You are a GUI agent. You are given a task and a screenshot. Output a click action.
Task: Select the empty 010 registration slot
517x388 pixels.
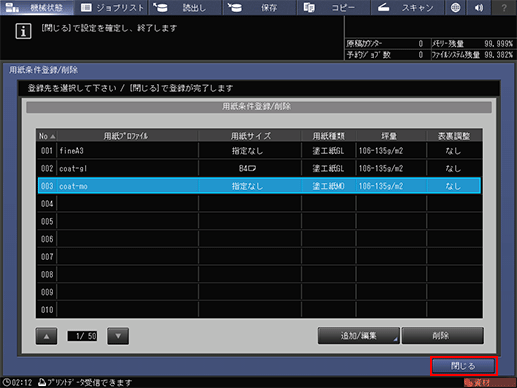pyautogui.click(x=259, y=310)
